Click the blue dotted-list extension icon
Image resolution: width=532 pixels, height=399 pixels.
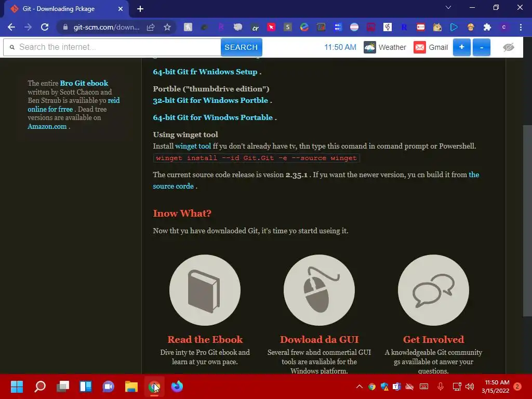(x=338, y=27)
